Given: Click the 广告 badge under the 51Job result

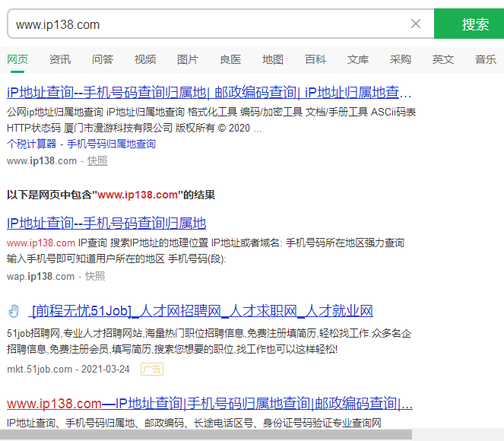Looking at the screenshot, I should 151,369.
